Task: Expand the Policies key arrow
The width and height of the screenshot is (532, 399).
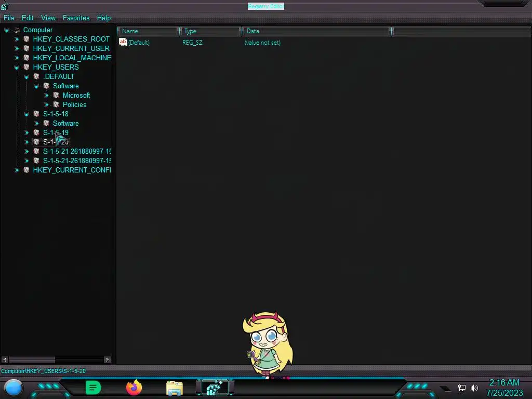Action: pos(46,105)
